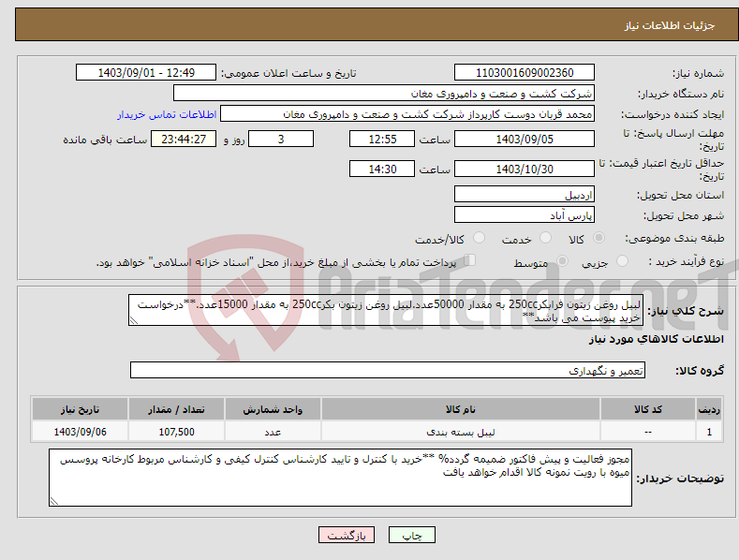Select the جزیی purchase type radio
This screenshot has width=739, height=560.
(622, 261)
